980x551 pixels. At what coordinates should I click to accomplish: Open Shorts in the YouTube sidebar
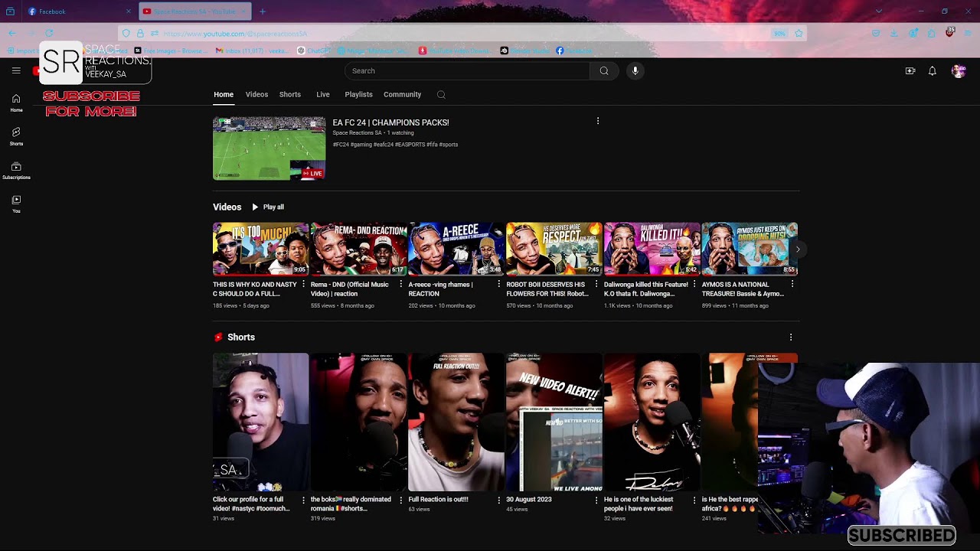pyautogui.click(x=16, y=136)
